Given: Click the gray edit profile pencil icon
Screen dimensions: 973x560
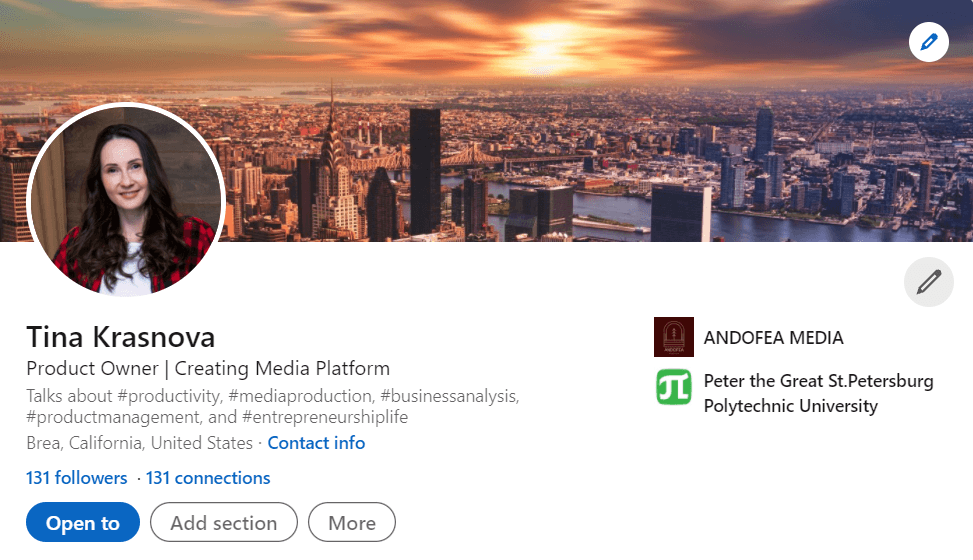Looking at the screenshot, I should coord(928,282).
